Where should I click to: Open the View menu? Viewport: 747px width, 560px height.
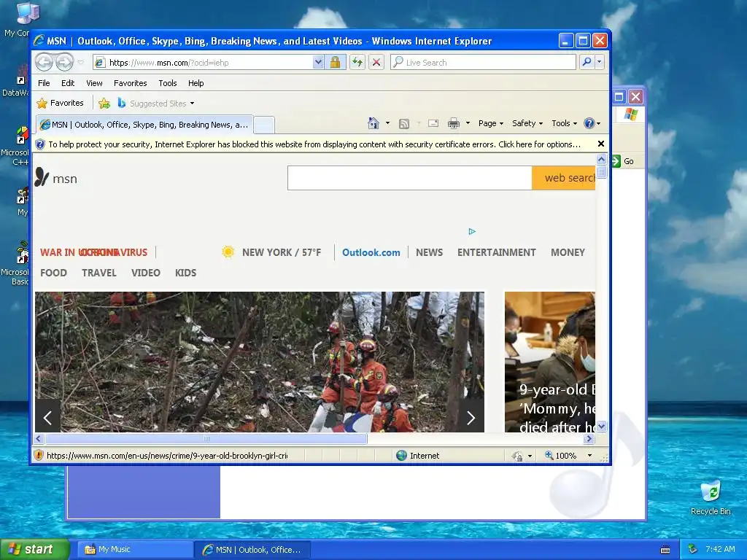coord(94,83)
